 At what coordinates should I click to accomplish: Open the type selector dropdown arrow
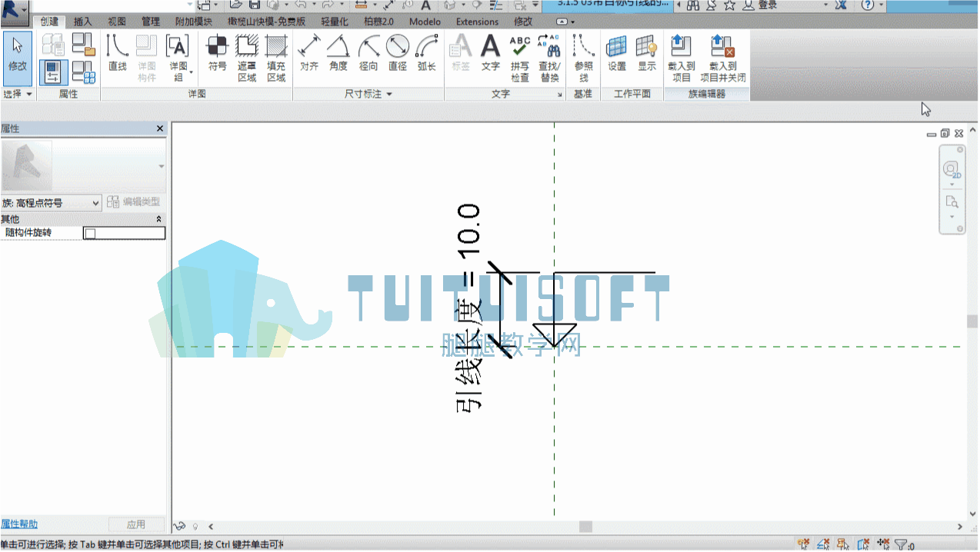tap(162, 166)
